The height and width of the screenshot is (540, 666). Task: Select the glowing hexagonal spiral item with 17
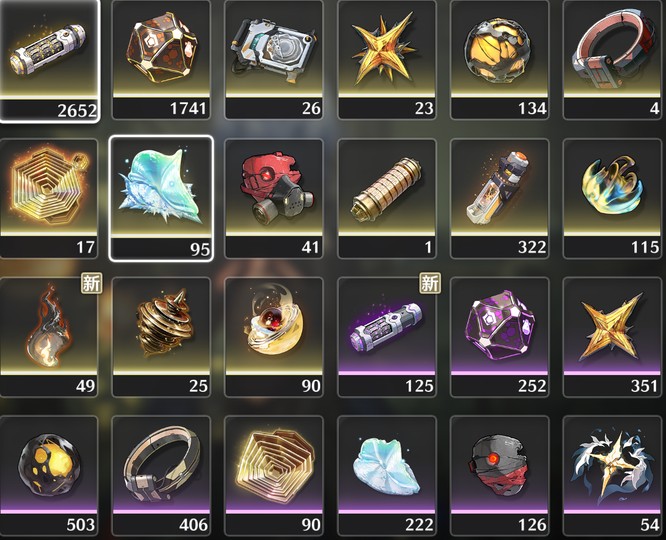[x=49, y=198]
